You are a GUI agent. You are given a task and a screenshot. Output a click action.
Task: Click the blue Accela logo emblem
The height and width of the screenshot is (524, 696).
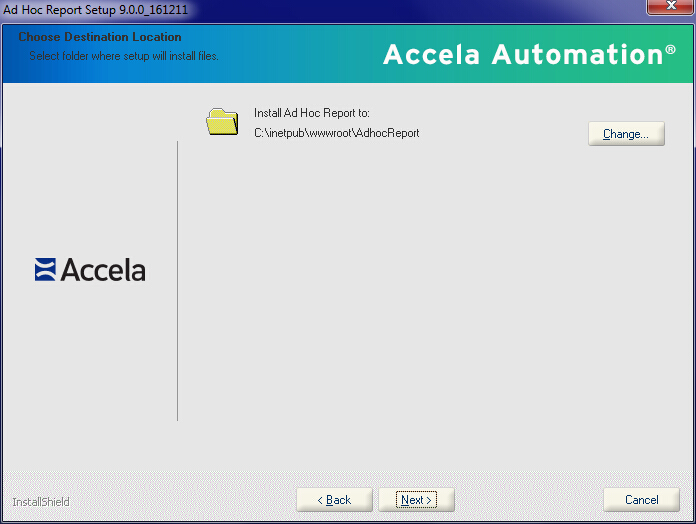point(45,270)
